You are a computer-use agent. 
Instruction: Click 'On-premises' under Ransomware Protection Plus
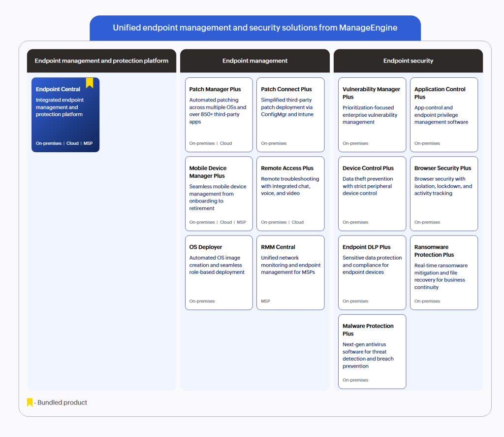pos(427,301)
